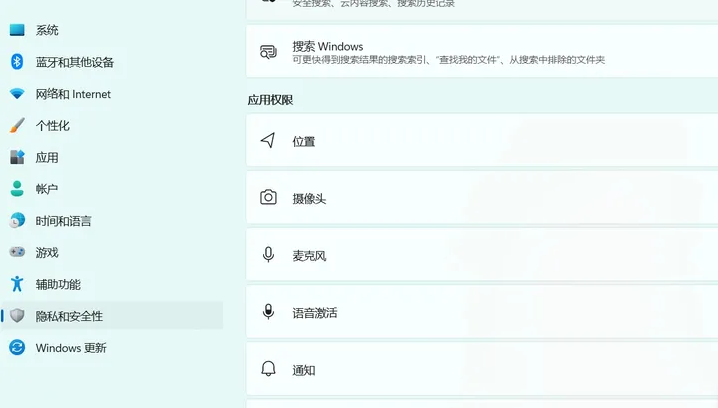Screen dimensions: 718x408
Task: Click the 系统 monitor icon
Action: click(x=17, y=30)
